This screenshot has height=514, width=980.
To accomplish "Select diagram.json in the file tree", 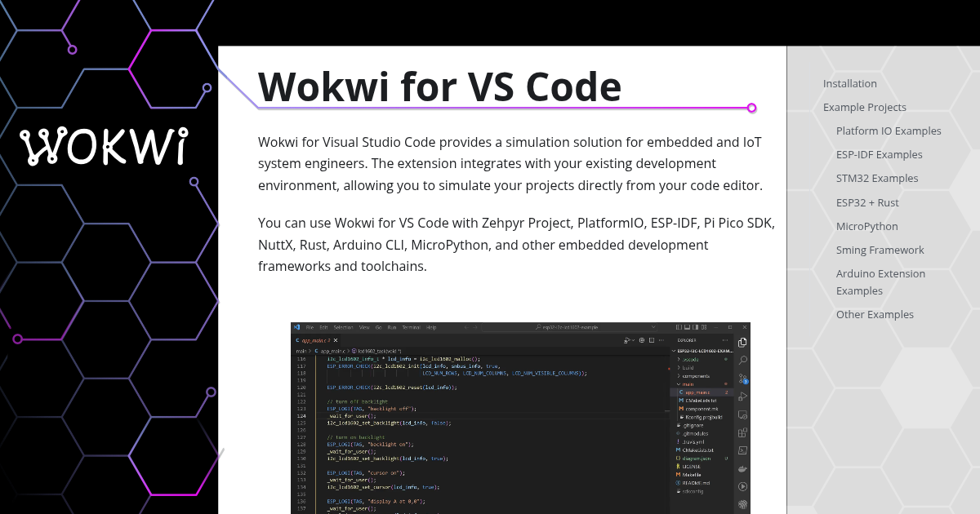I will 697,459.
